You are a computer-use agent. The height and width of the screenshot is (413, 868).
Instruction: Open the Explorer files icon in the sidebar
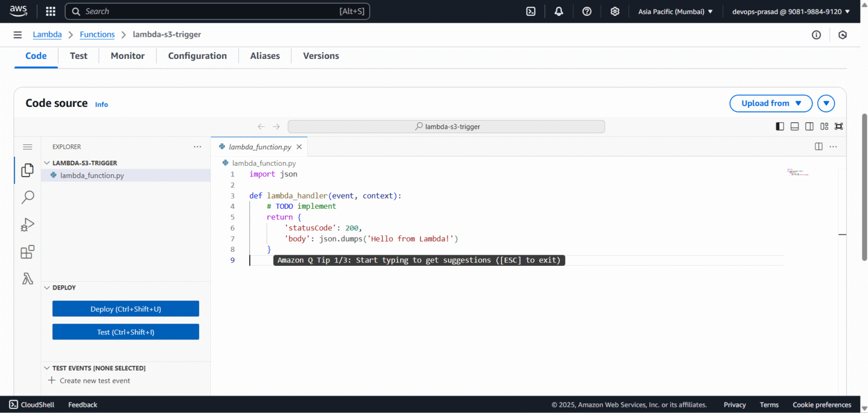[x=27, y=170]
